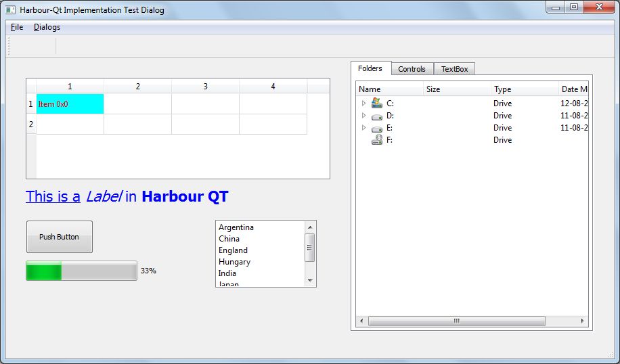The height and width of the screenshot is (364, 620).
Task: Select the 'Item 0x0' table cell
Action: [x=70, y=104]
